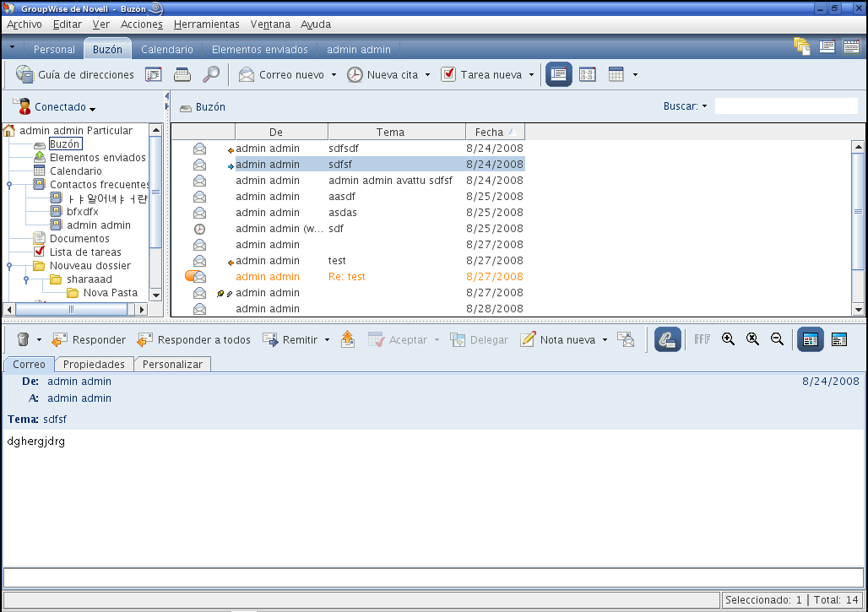868x612 pixels.
Task: Select the unread 'Re: test' message
Action: pyautogui.click(x=355, y=277)
